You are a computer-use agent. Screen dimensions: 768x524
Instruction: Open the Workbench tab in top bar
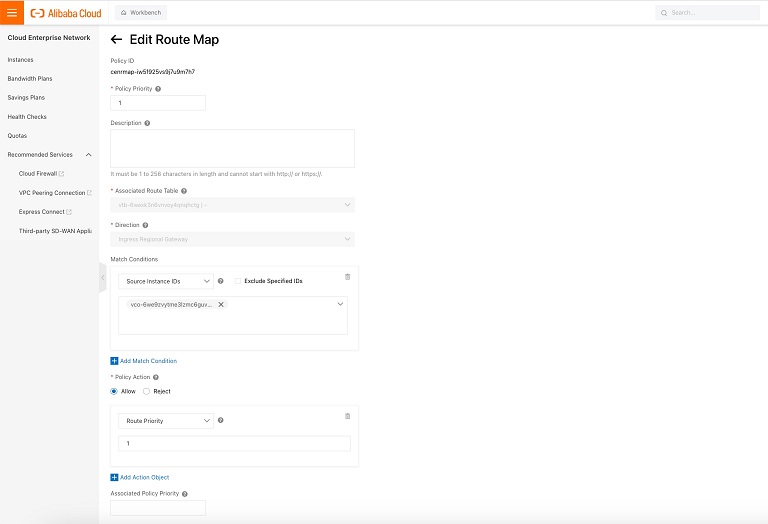pos(140,13)
